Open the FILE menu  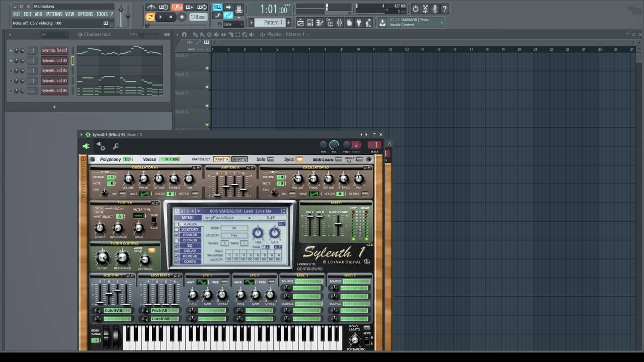coord(17,14)
